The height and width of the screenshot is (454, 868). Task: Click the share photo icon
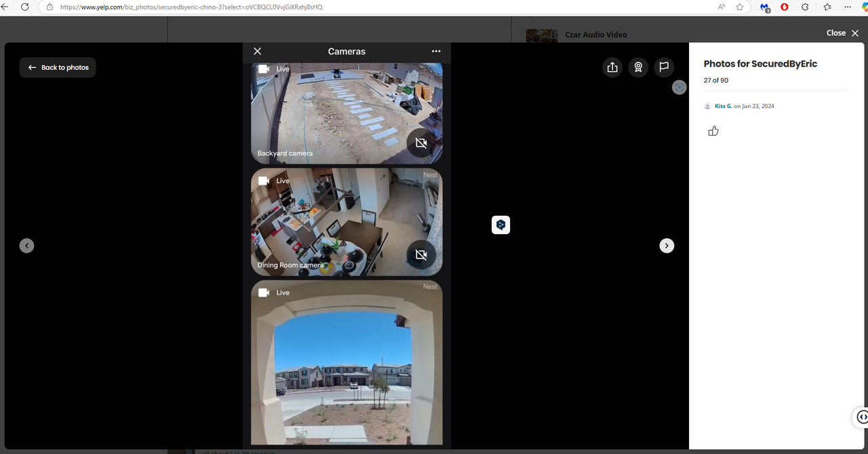coord(612,67)
